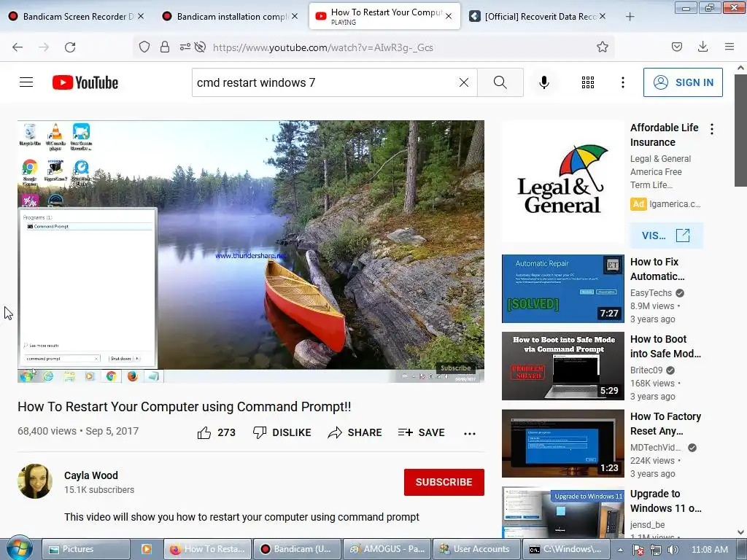Open How To Factory Reset thumbnail
Viewport: 747px width, 560px height.
pyautogui.click(x=562, y=443)
